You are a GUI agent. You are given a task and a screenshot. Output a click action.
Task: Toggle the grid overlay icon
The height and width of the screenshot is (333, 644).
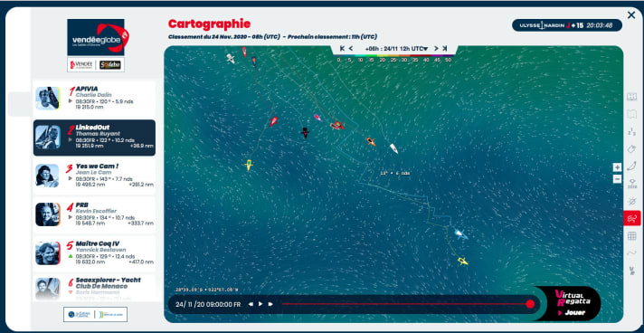[x=631, y=236]
